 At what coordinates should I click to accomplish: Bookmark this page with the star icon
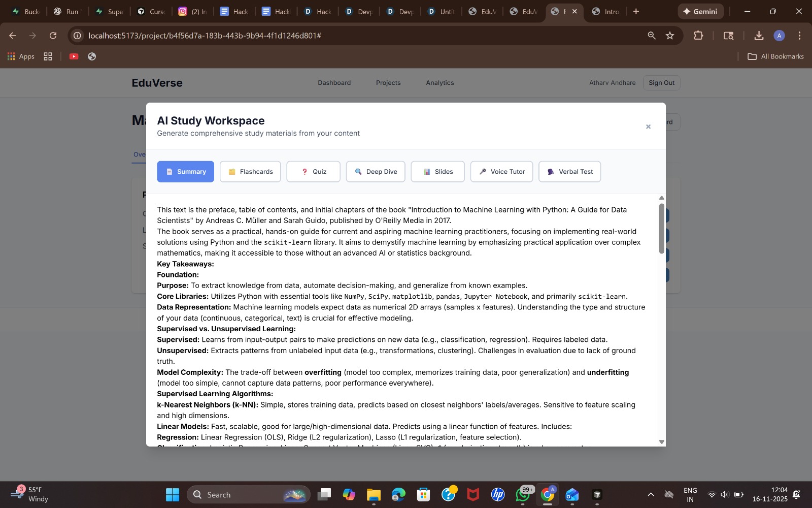670,36
